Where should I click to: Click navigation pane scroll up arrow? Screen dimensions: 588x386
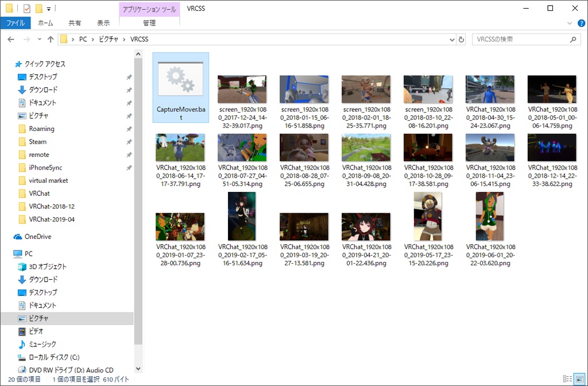point(138,54)
